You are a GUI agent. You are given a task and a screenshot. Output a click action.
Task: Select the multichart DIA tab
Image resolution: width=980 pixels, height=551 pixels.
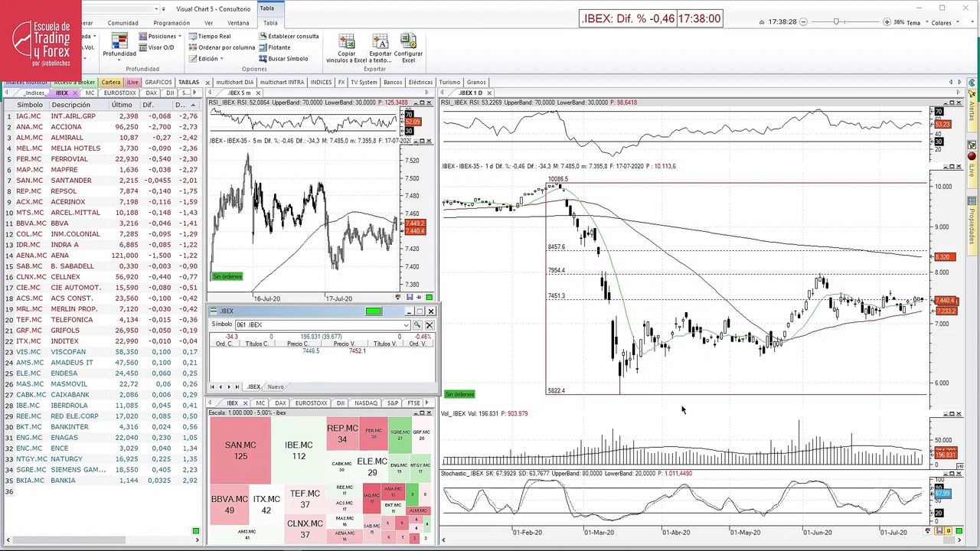tap(234, 82)
